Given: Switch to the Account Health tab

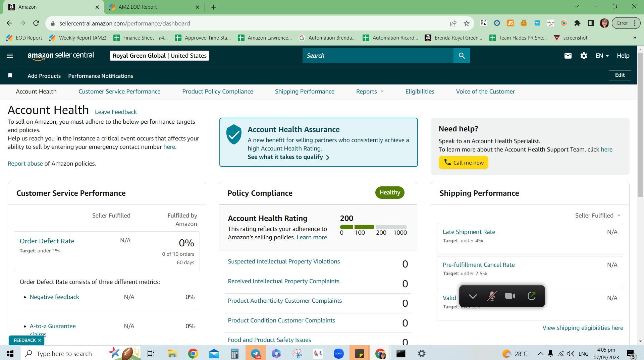Looking at the screenshot, I should point(36,92).
